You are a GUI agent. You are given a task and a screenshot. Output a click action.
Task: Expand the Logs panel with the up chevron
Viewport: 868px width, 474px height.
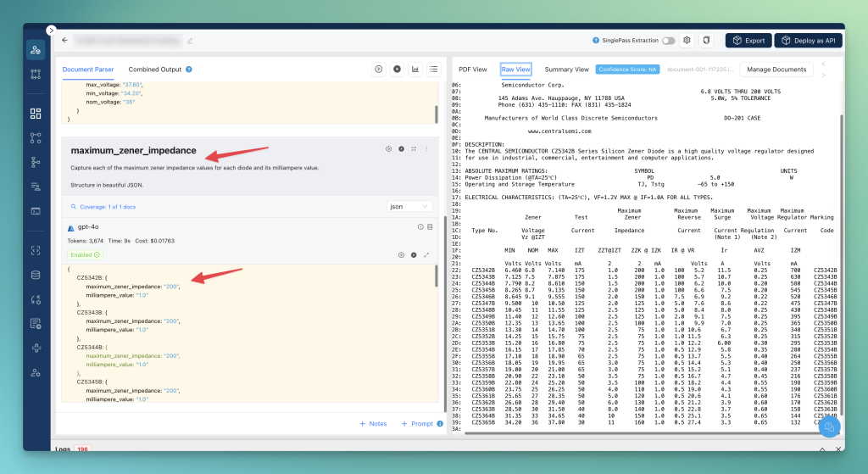[821, 449]
